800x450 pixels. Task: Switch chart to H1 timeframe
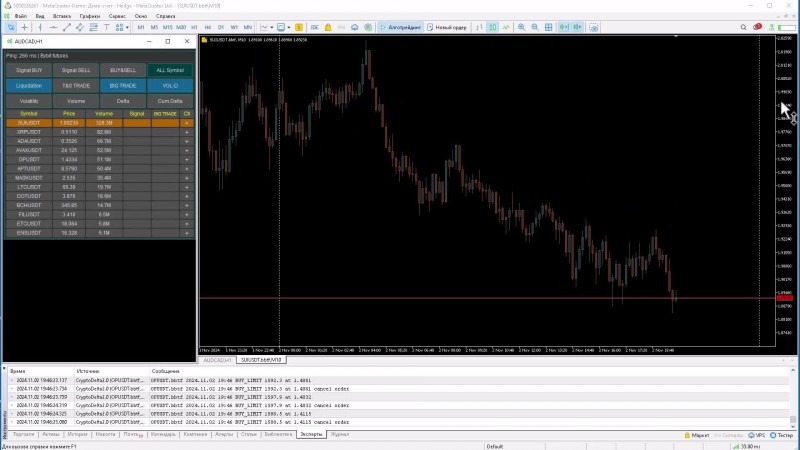[x=194, y=28]
